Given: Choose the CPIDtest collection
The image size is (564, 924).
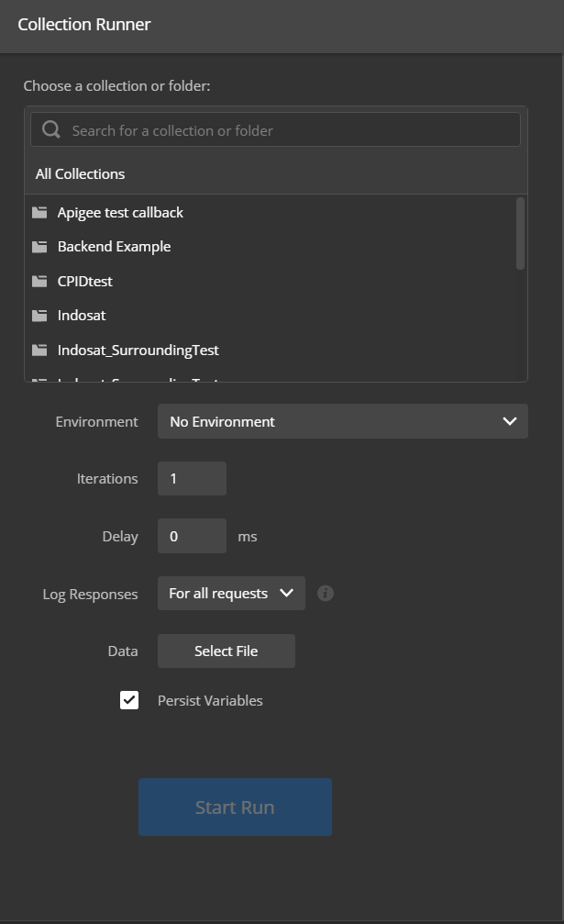Looking at the screenshot, I should [x=85, y=282].
